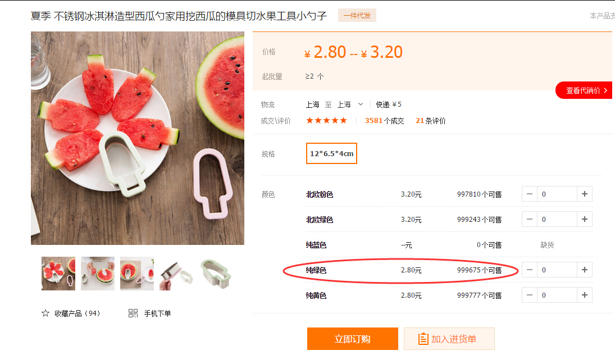View the 3581 个成交 transactions link
Image resolution: width=615 pixels, height=364 pixels.
[384, 121]
